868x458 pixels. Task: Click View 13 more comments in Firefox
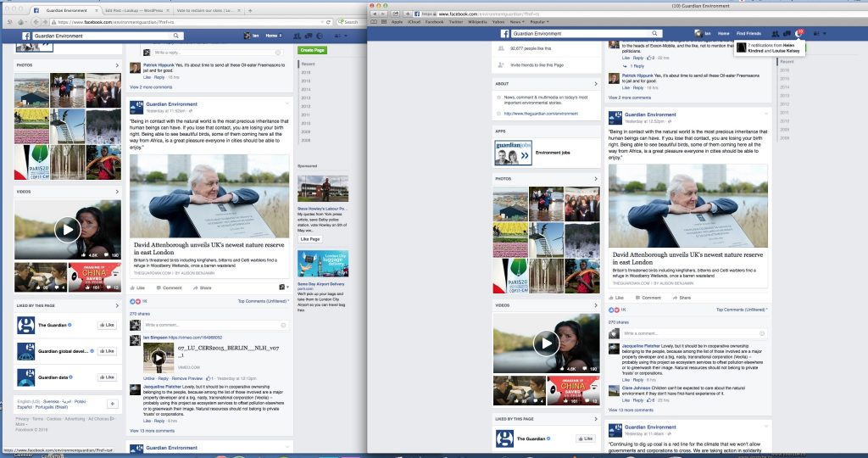pyautogui.click(x=153, y=430)
